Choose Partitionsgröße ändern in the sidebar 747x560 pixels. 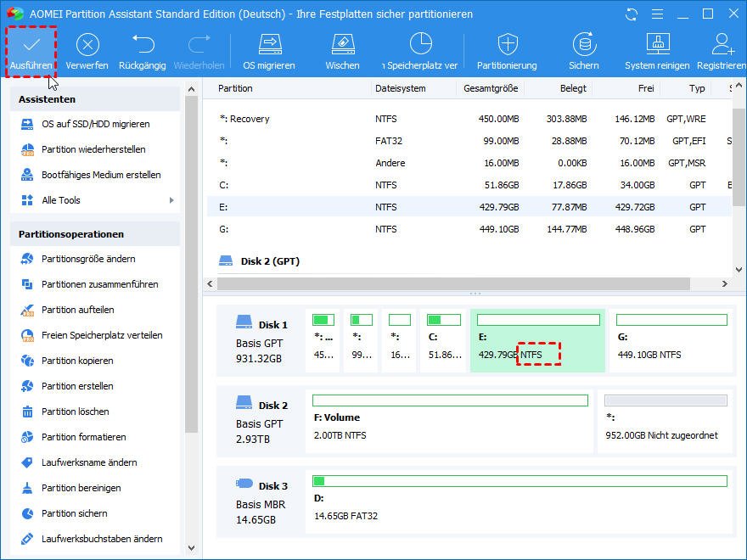click(88, 259)
